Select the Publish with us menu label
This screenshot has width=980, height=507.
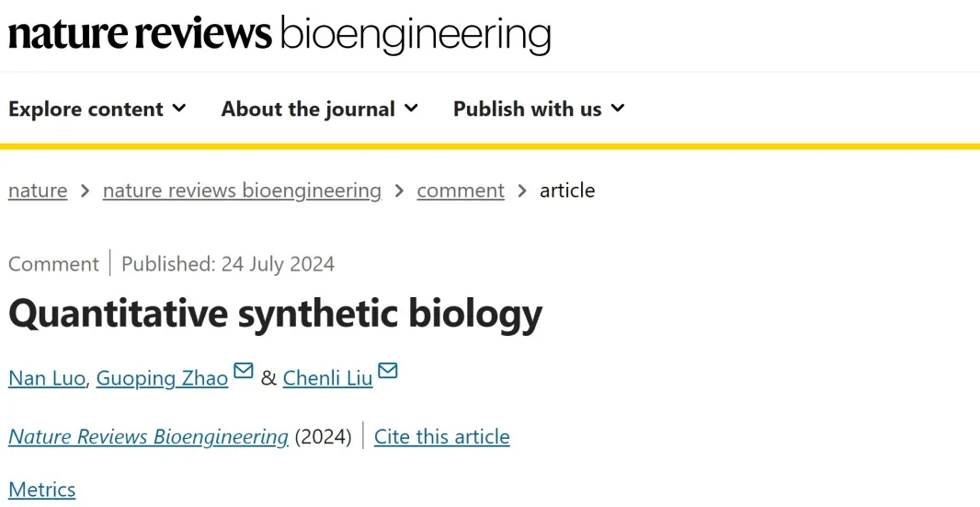(527, 109)
